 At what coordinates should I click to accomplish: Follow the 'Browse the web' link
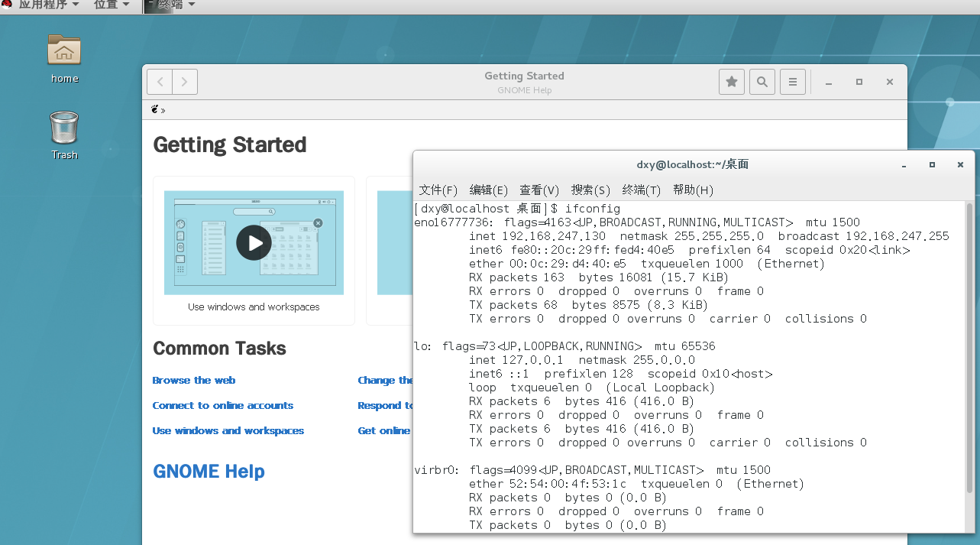tap(193, 380)
